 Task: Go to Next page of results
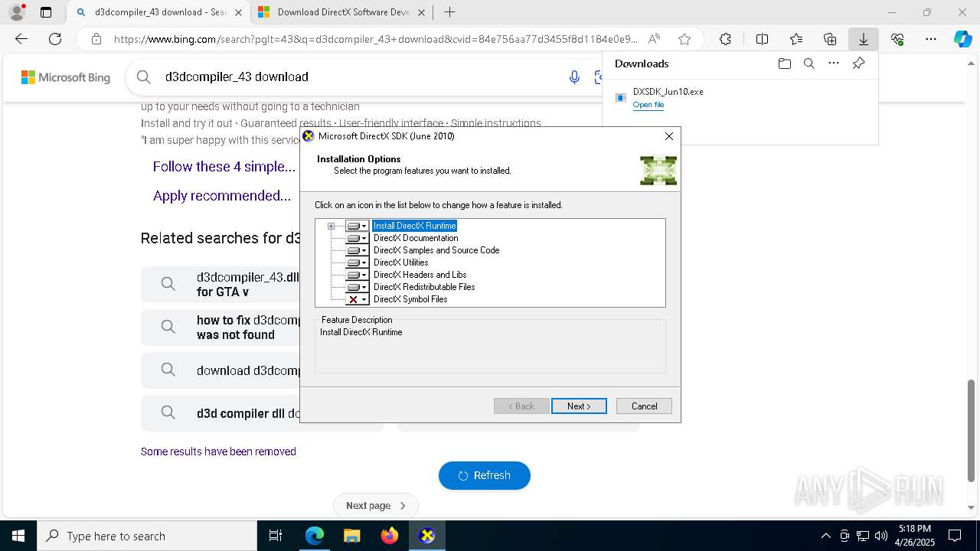tap(376, 506)
